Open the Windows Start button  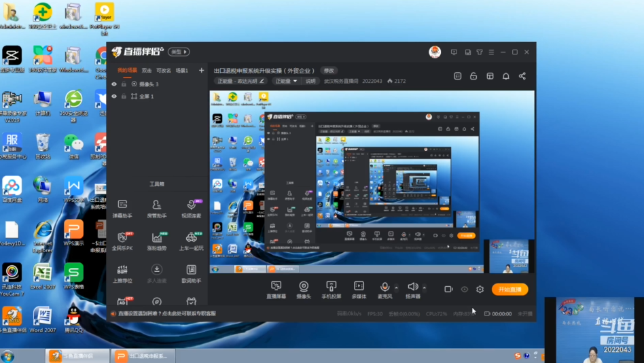7,356
